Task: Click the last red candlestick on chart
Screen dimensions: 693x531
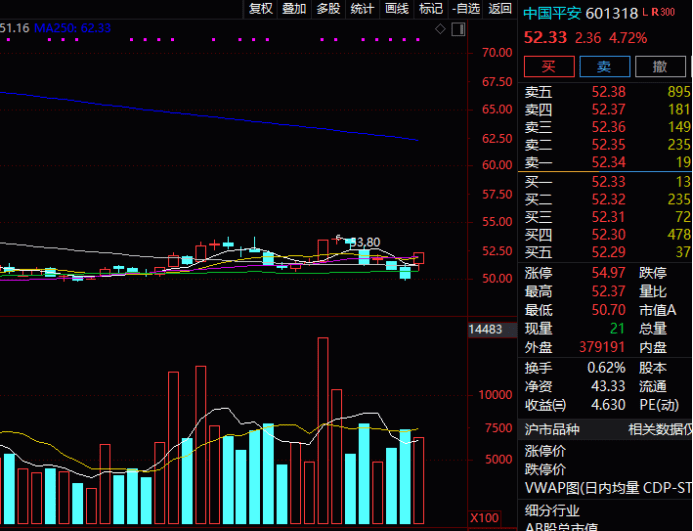Action: tap(419, 258)
